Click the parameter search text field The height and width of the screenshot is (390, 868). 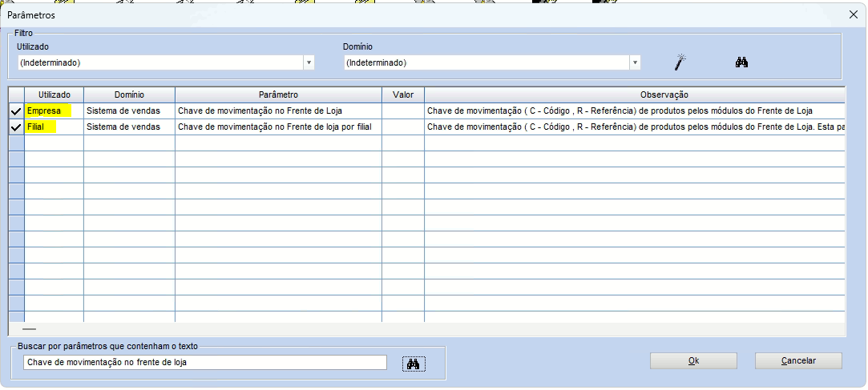coord(204,363)
